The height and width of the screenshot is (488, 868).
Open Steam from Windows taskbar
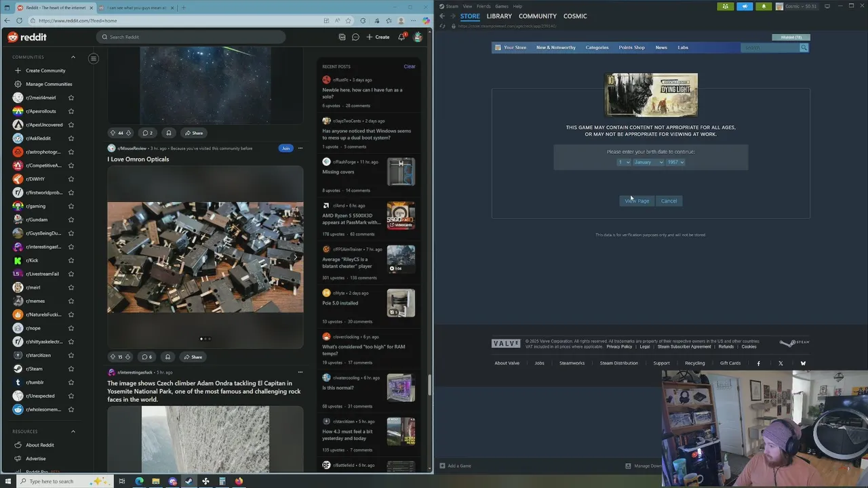pyautogui.click(x=189, y=481)
